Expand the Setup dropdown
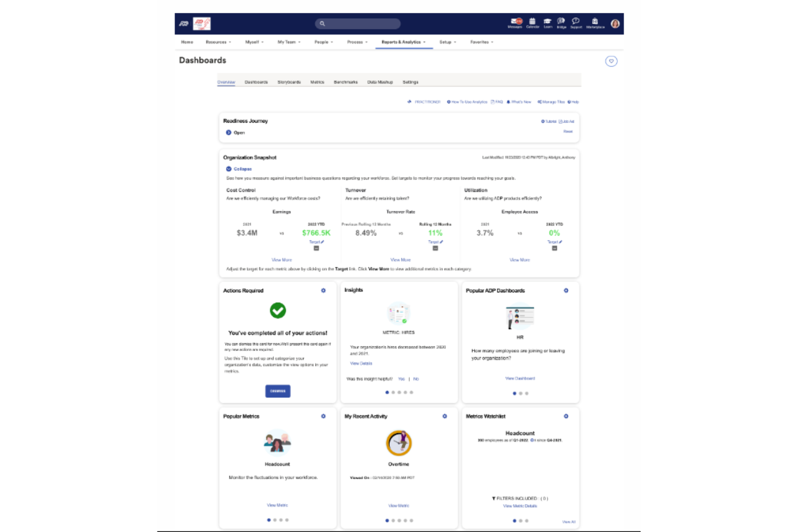The image size is (798, 532). tap(447, 42)
